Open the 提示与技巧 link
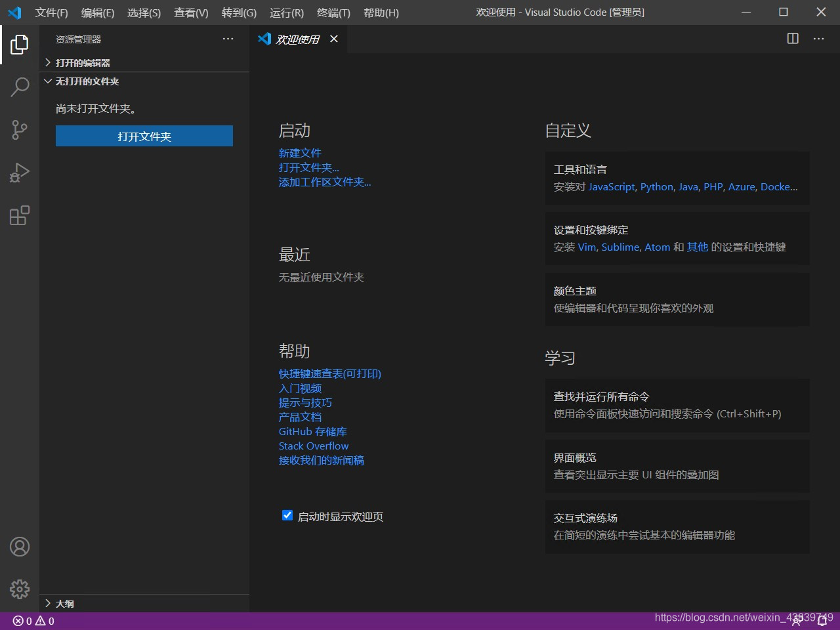This screenshot has width=840, height=630. click(305, 402)
